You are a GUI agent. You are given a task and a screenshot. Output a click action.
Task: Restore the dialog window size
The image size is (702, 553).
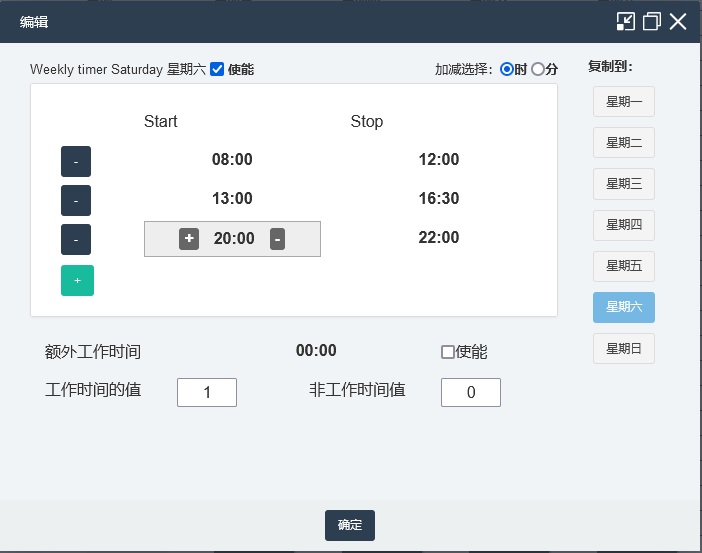pos(652,21)
